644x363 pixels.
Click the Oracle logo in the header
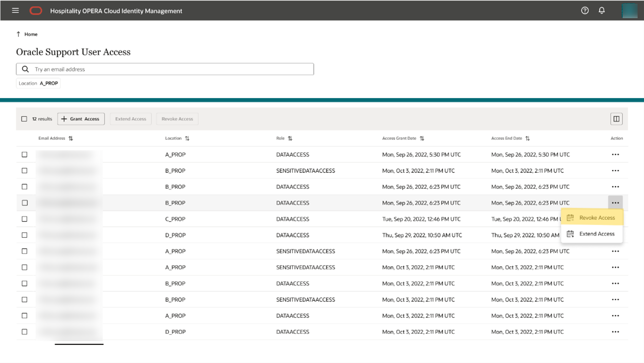tap(36, 10)
